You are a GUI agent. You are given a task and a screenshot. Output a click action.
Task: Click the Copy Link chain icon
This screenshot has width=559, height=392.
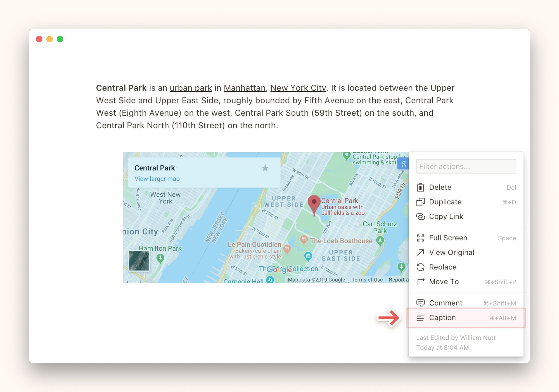click(x=420, y=217)
